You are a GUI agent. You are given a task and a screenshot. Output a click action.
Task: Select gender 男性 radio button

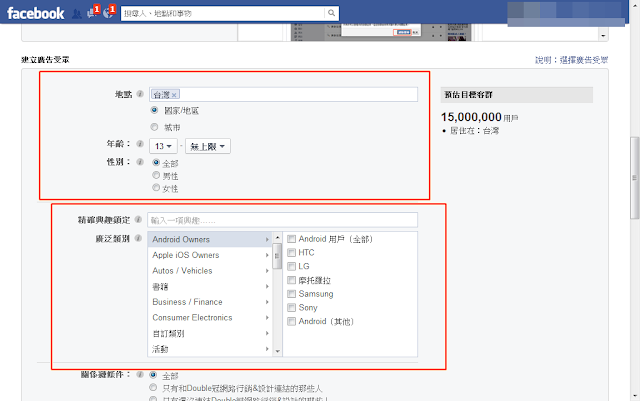point(156,175)
